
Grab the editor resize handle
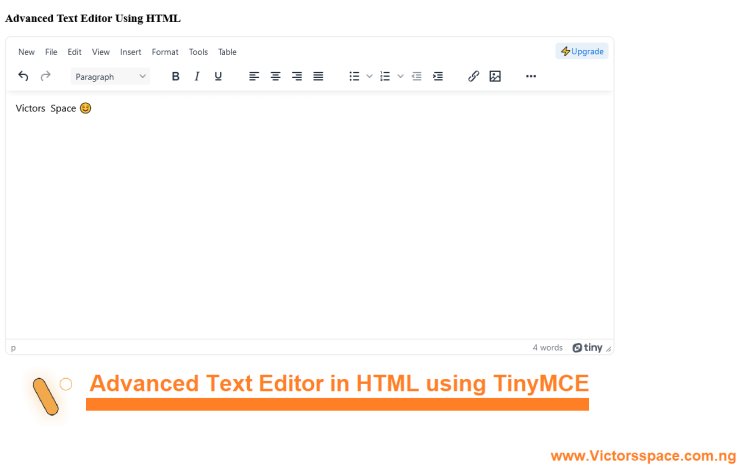[x=608, y=349]
